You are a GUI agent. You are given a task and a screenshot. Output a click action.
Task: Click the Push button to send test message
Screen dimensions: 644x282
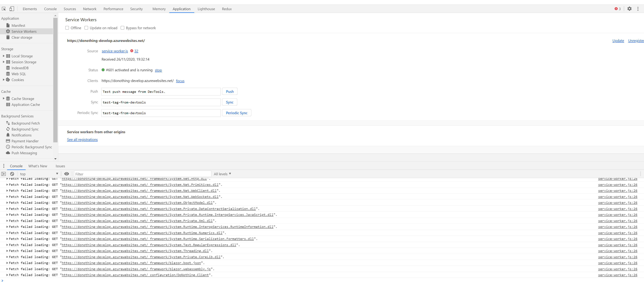[229, 91]
